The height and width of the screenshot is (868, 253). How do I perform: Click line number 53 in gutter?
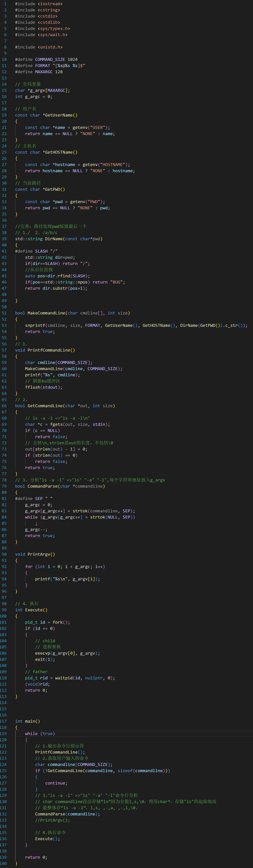4,326
